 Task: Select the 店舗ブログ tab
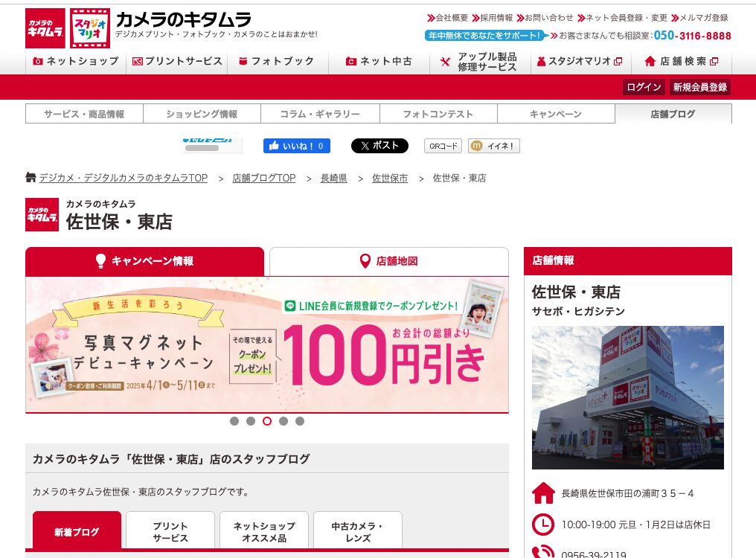pyautogui.click(x=673, y=114)
